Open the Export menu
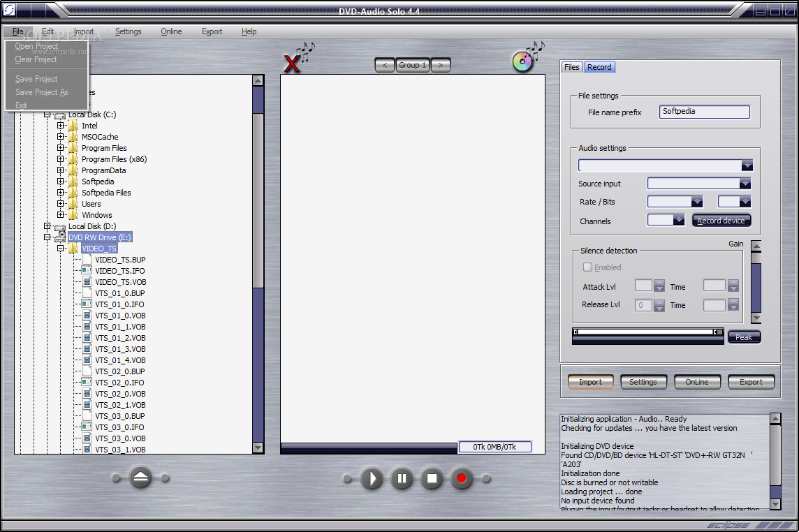799x532 pixels. coord(212,31)
